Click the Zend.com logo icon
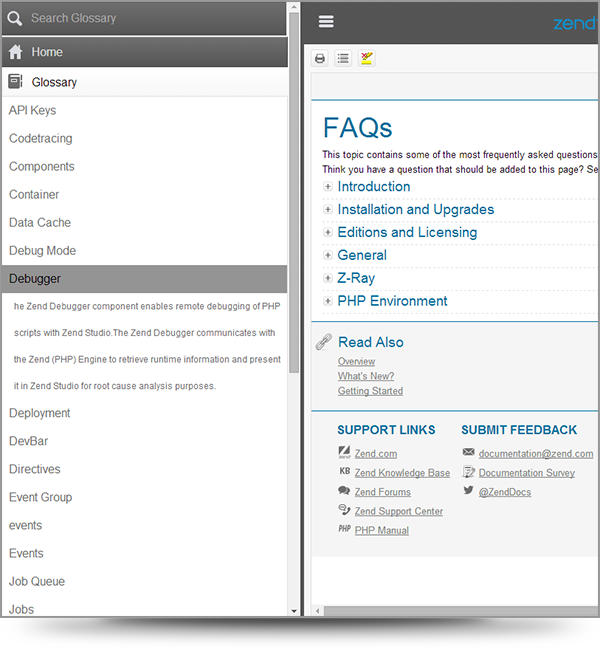Image resolution: width=600 pixels, height=648 pixels. click(344, 452)
